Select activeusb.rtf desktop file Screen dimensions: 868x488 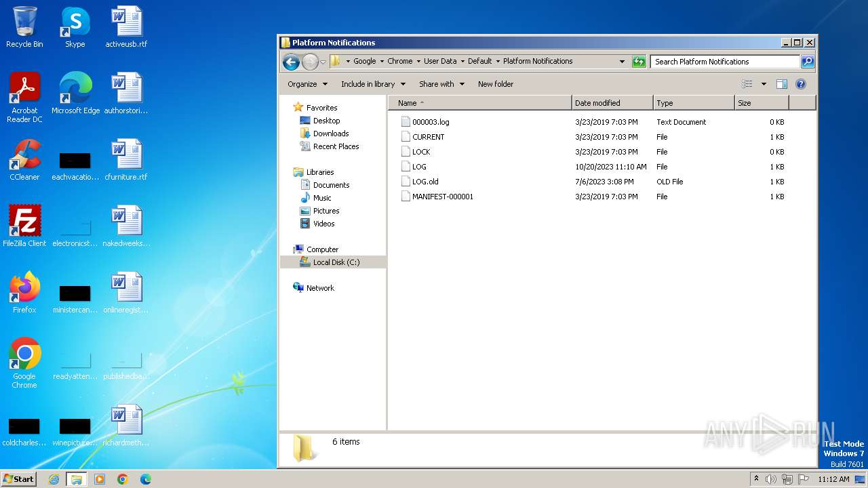coord(126,27)
